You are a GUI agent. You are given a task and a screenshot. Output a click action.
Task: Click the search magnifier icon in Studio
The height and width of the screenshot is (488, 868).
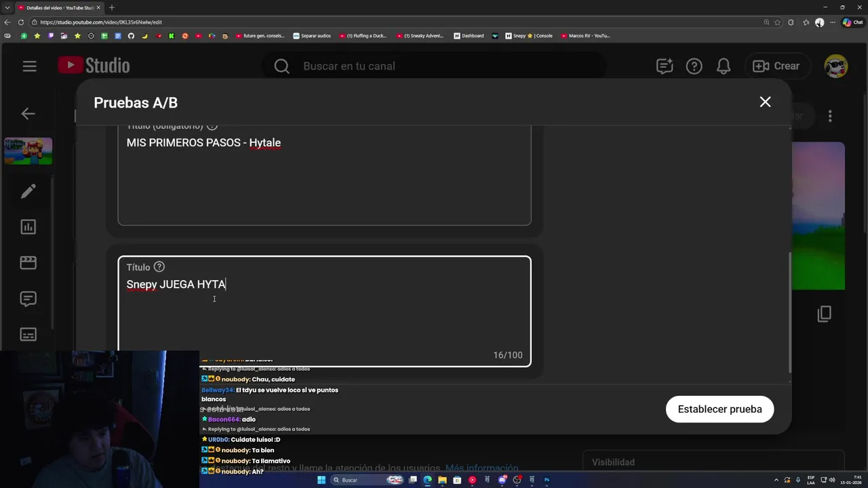(x=281, y=66)
